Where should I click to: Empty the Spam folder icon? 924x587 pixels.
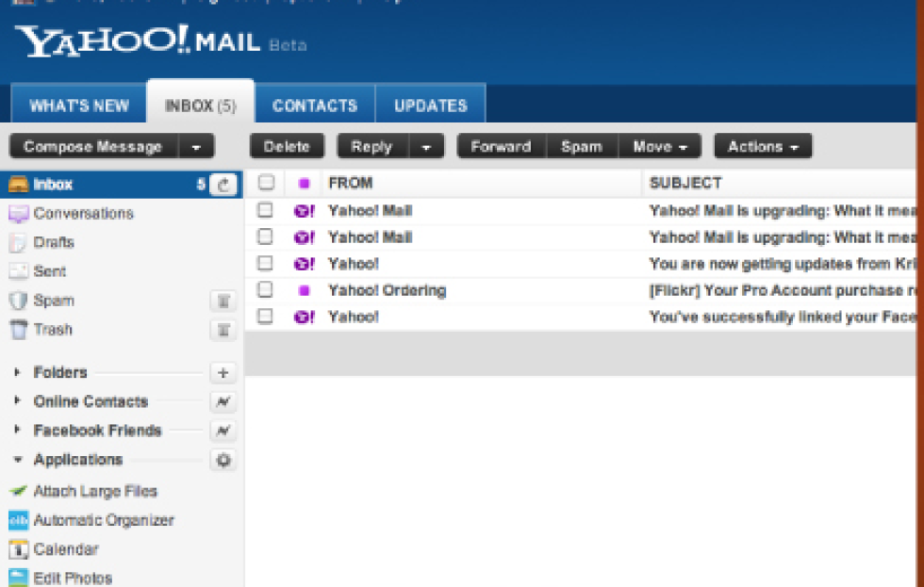point(223,301)
